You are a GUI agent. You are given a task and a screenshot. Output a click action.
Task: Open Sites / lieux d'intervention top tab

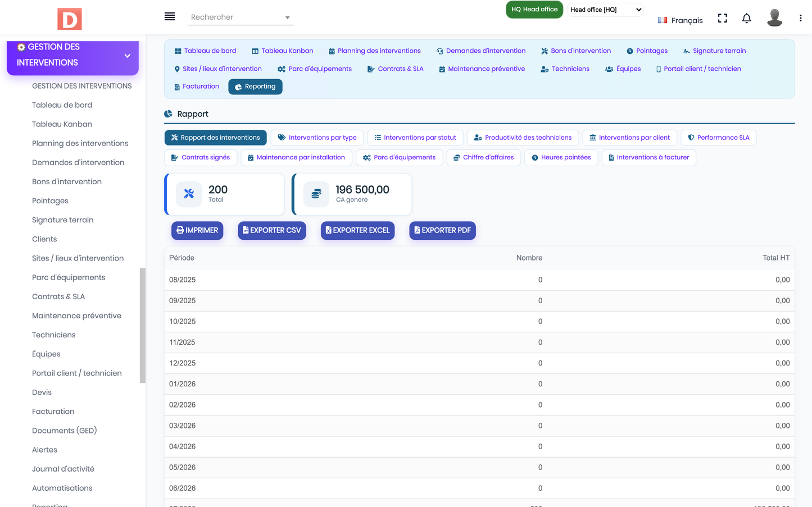click(x=218, y=69)
